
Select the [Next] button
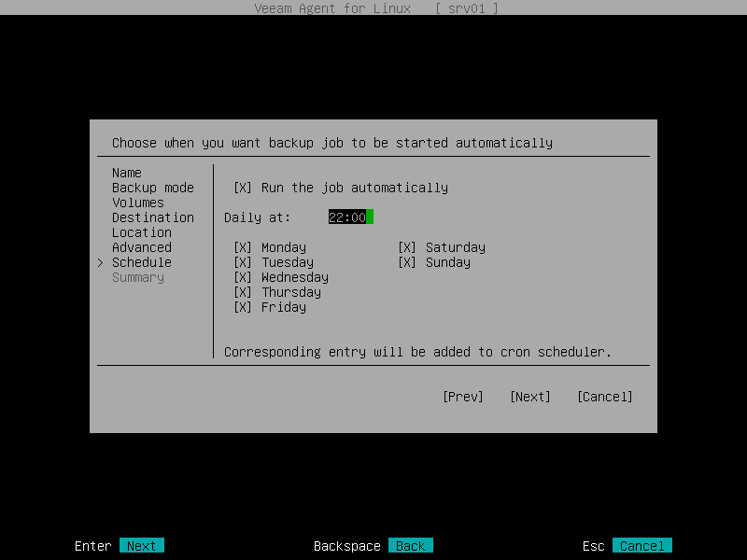click(x=529, y=397)
